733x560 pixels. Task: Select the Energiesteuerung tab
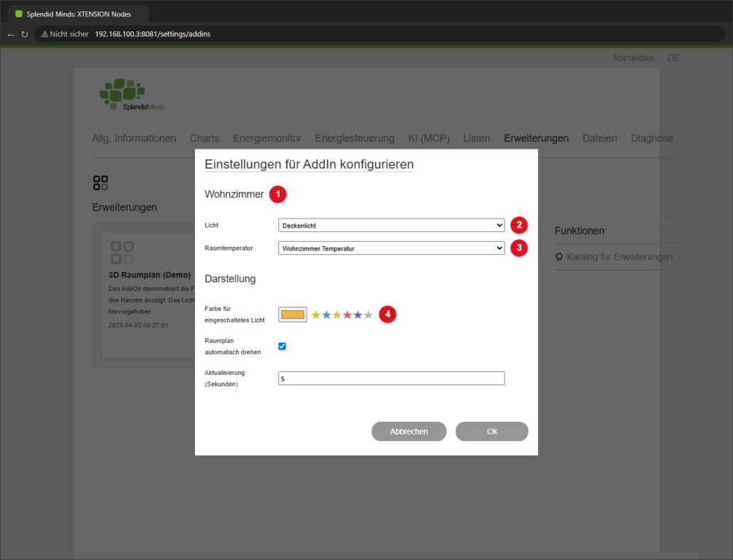[x=354, y=138]
